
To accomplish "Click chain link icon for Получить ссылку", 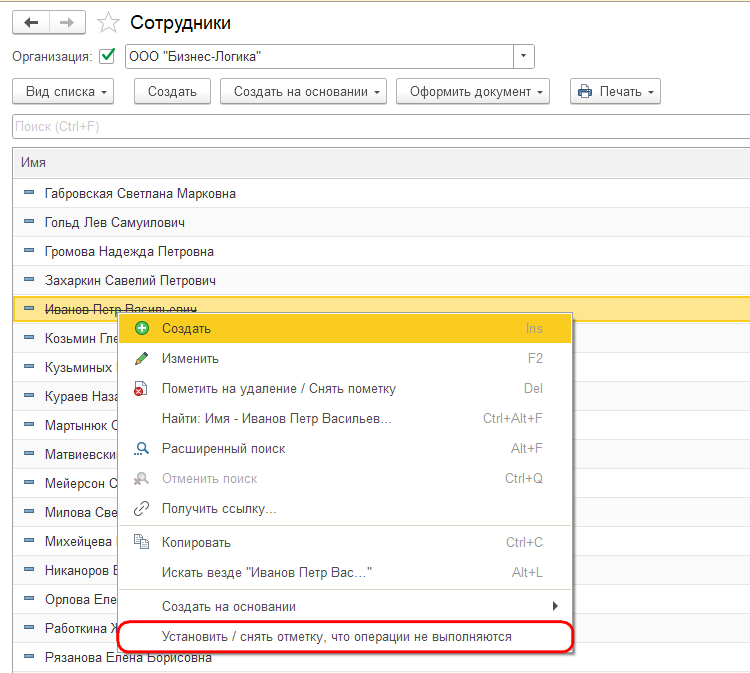I will tap(142, 508).
